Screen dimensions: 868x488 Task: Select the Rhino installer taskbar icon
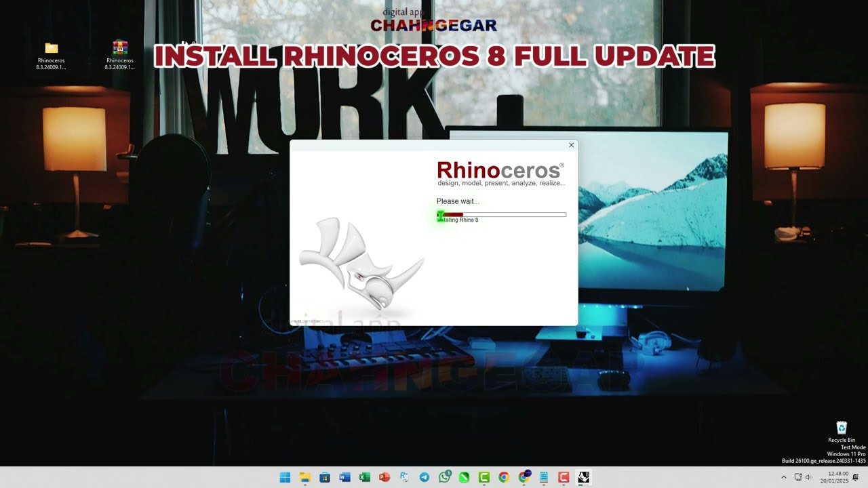tap(583, 477)
